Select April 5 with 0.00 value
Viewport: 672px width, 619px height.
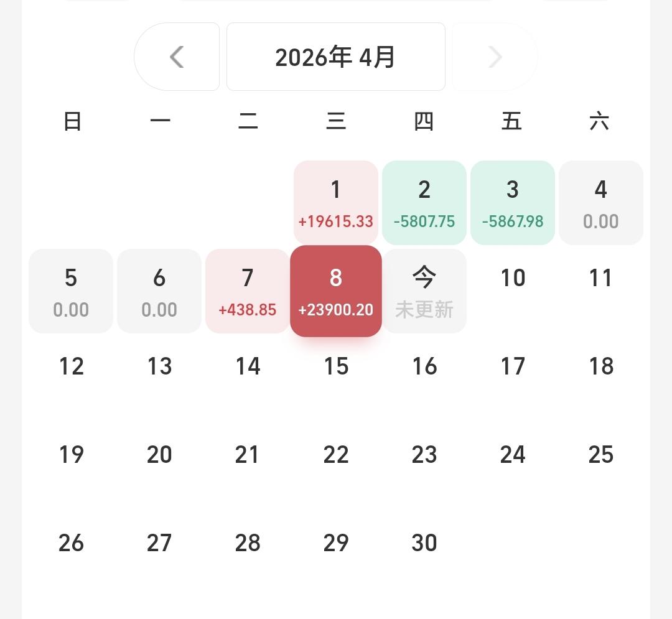[71, 291]
